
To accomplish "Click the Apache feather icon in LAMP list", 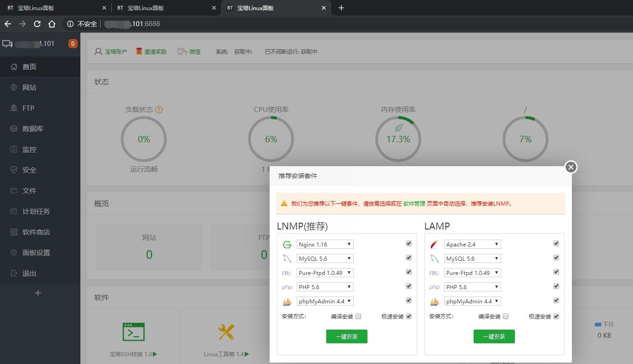I will point(435,245).
